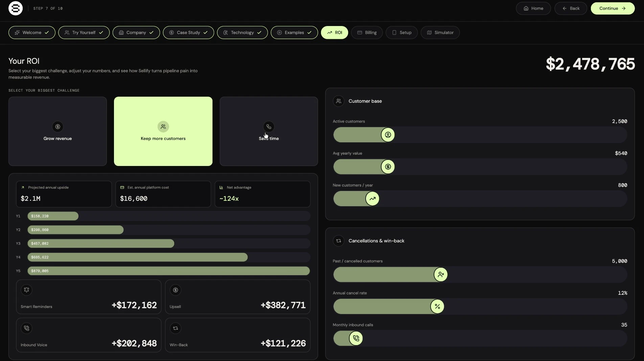Image resolution: width=644 pixels, height=361 pixels.
Task: Click the Avg yearly value slider handle
Action: pyautogui.click(x=388, y=167)
